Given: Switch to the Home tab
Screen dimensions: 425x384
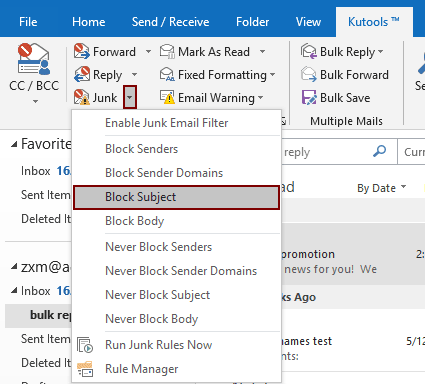Looking at the screenshot, I should pos(89,22).
